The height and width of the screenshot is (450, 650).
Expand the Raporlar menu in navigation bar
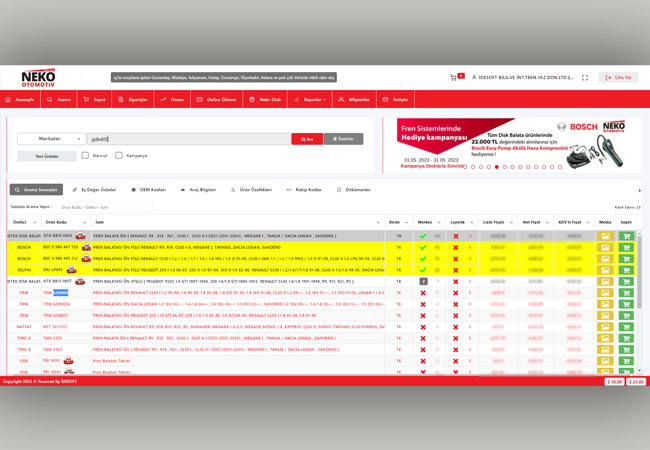click(310, 99)
